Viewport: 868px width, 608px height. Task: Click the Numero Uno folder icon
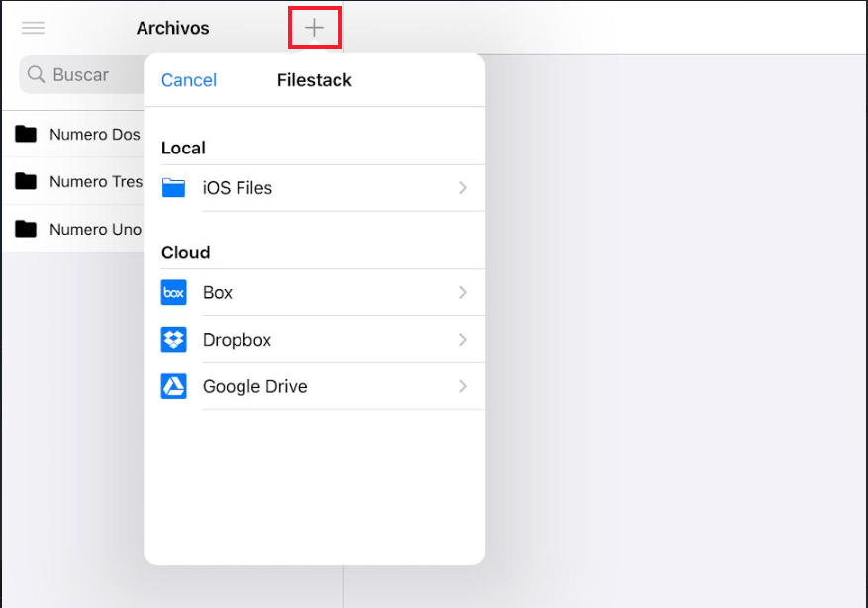pos(26,229)
